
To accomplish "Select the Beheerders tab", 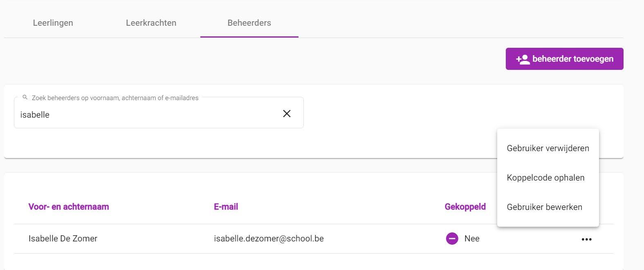I will tap(249, 23).
